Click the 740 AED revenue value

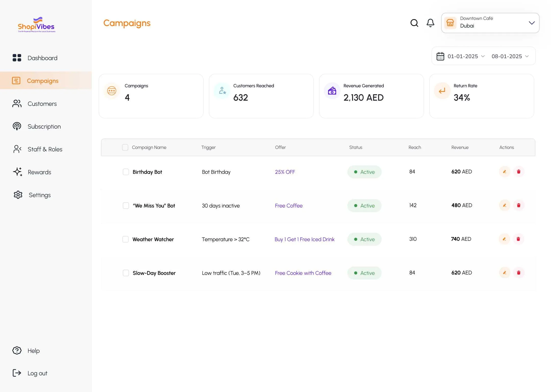[x=461, y=239]
